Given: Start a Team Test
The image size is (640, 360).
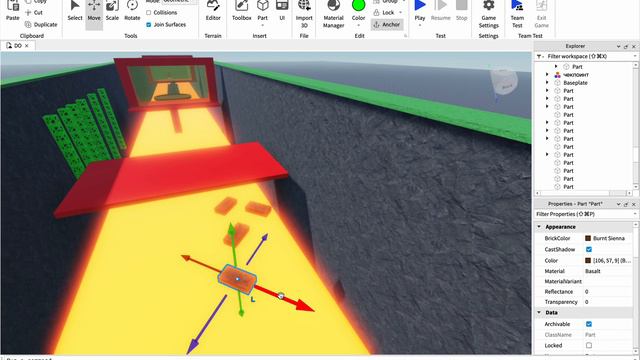Looking at the screenshot, I should [517, 14].
